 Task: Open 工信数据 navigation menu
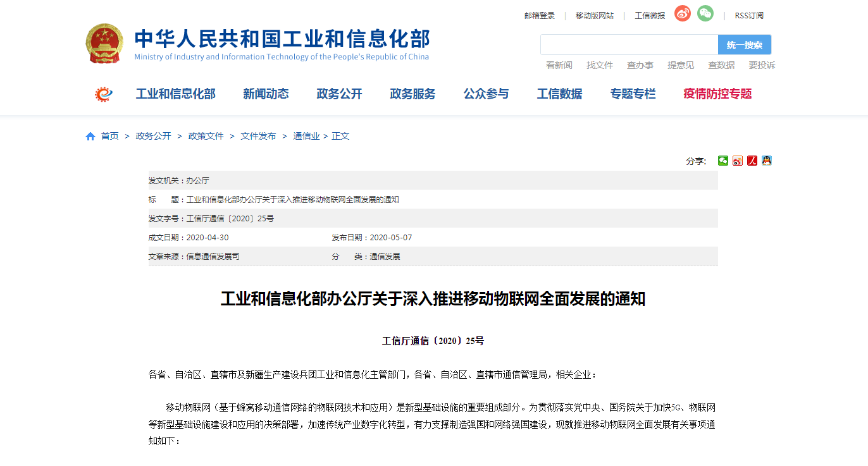[x=560, y=94]
